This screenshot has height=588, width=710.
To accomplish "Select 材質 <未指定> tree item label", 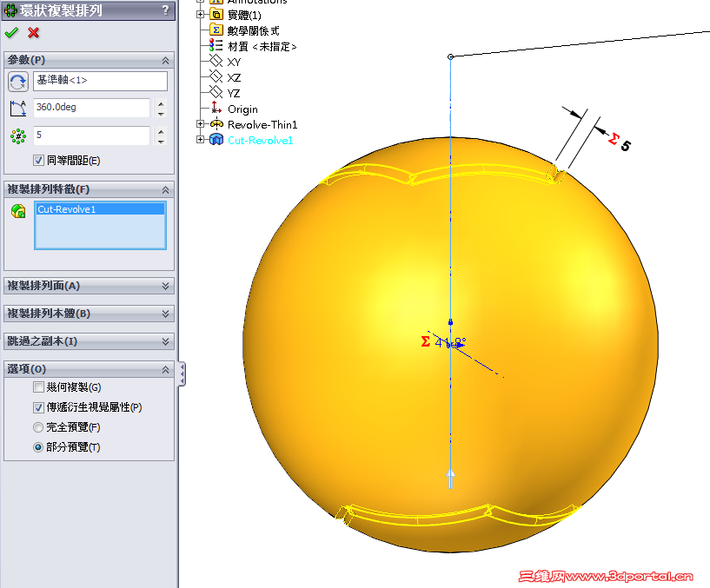I will tap(262, 47).
